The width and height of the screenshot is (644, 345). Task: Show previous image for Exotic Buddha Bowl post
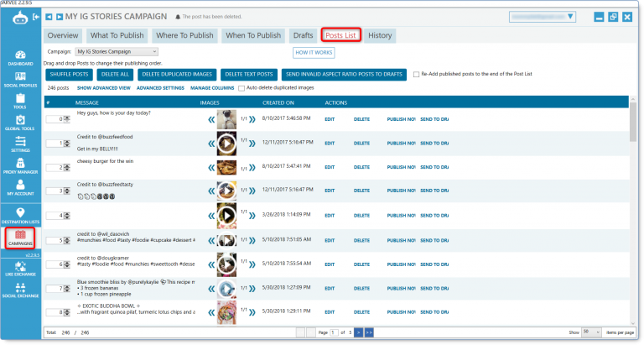[x=211, y=313]
